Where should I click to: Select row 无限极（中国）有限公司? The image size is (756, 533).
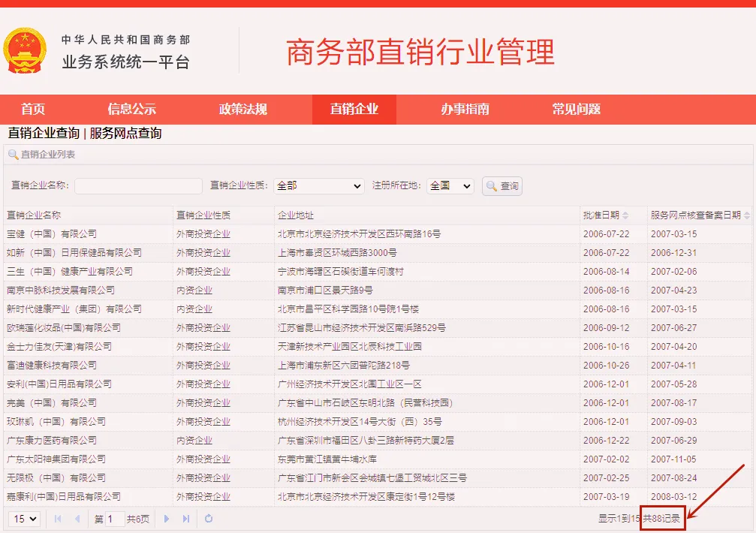click(x=378, y=478)
